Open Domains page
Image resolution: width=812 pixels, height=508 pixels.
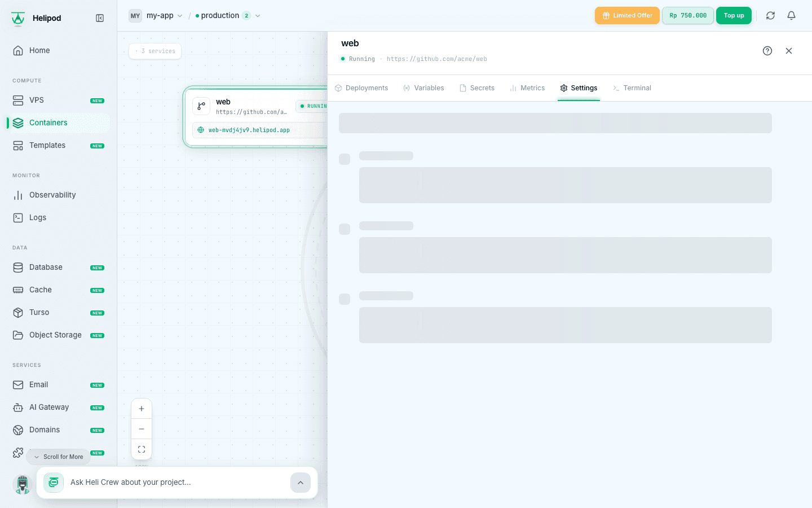(59, 430)
